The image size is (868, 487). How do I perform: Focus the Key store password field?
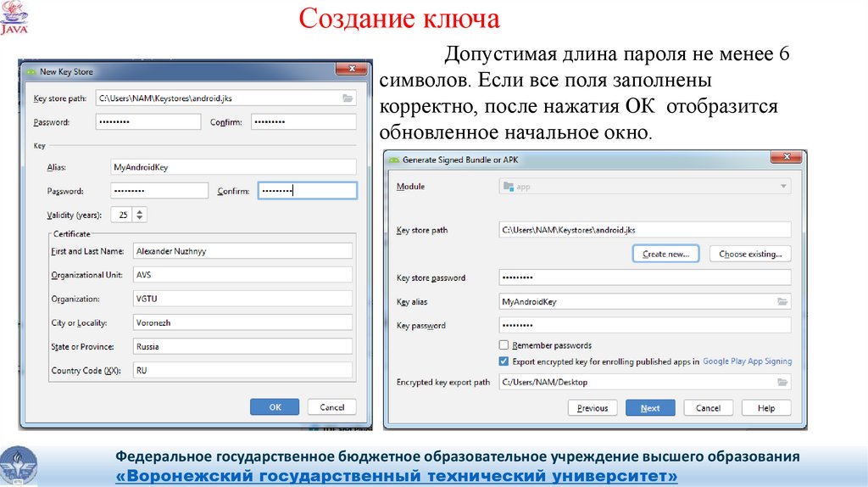(x=645, y=277)
